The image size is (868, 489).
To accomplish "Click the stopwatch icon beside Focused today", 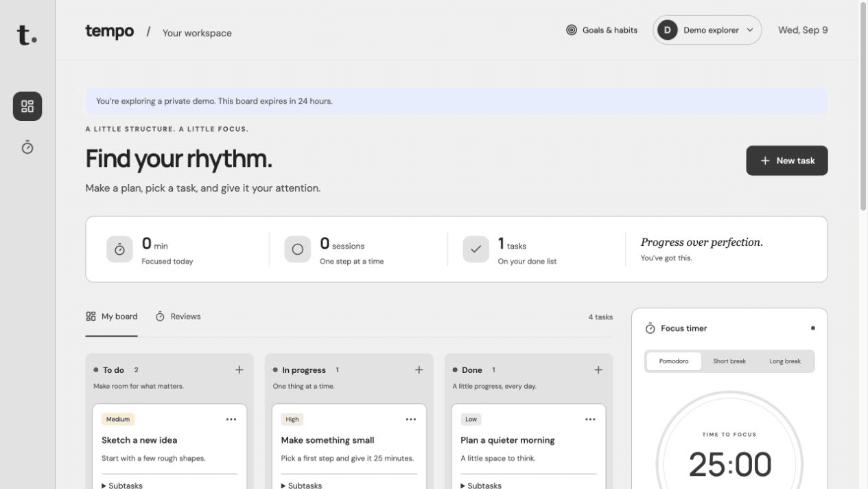I will pyautogui.click(x=119, y=249).
